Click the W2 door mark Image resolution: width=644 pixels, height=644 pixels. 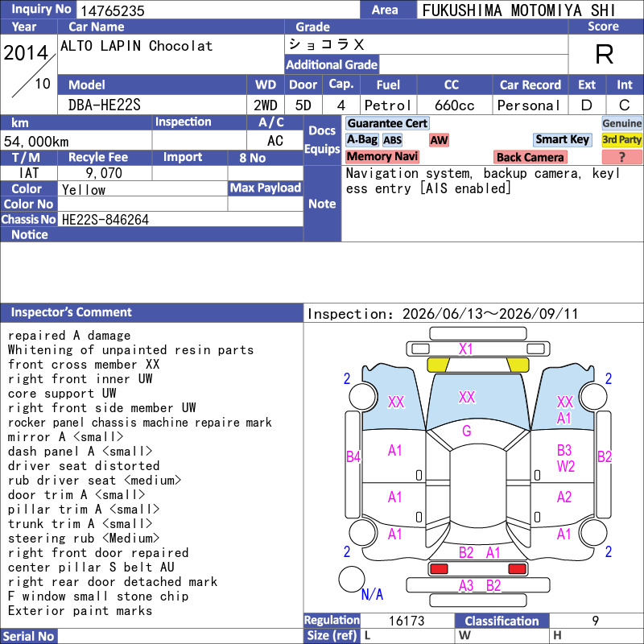tap(566, 467)
